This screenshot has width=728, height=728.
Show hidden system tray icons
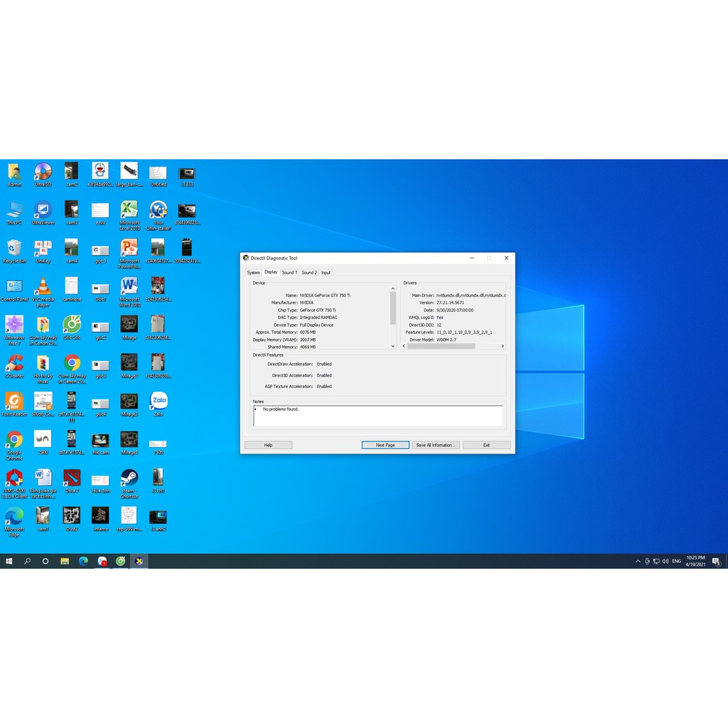[638, 562]
